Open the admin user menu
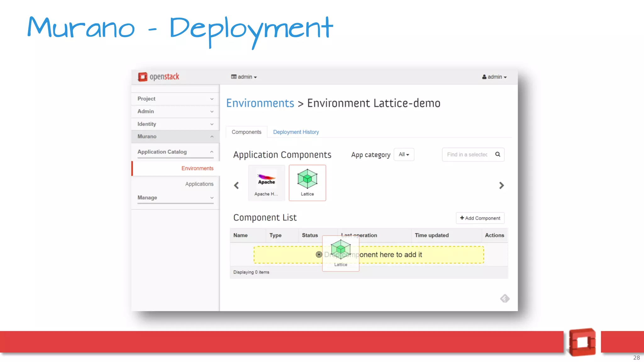 (x=494, y=77)
